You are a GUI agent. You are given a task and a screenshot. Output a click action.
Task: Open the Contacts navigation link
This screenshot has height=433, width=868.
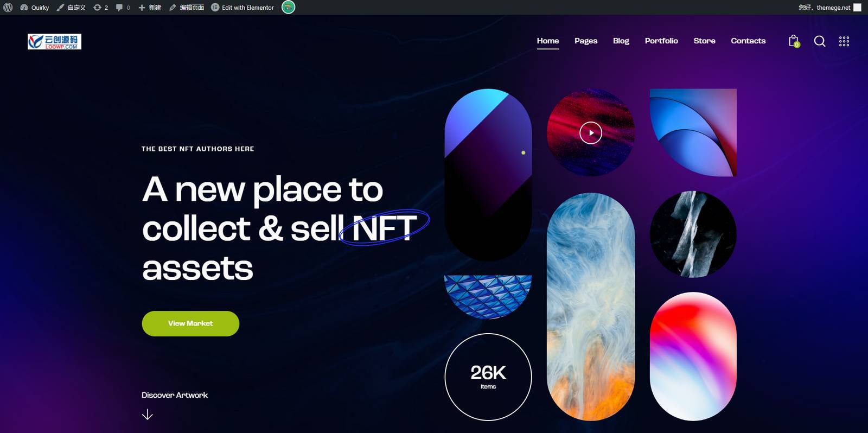click(x=748, y=41)
